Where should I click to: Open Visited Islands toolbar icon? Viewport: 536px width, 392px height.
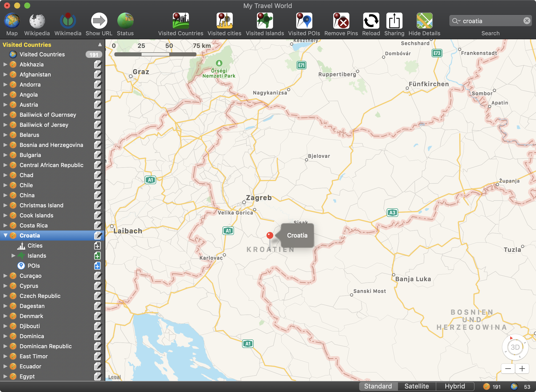pos(265,21)
